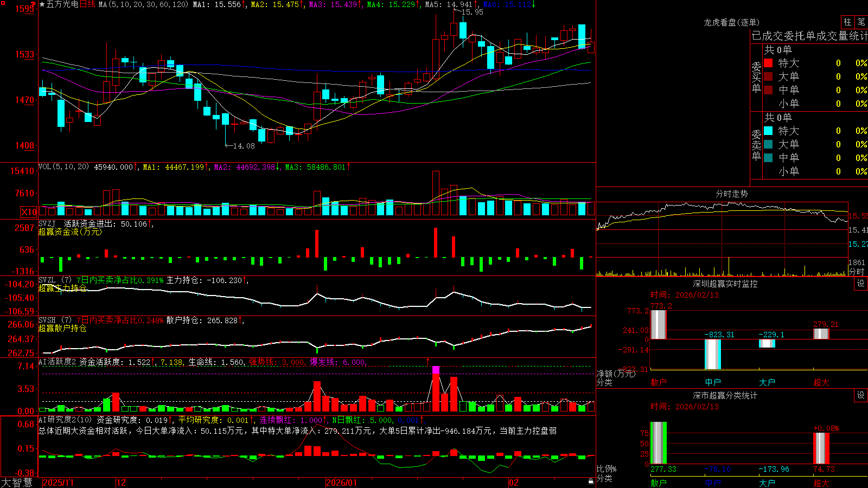Viewport: 868px width, 488px height.
Task: Click the X10 volume scale indicator
Action: (29, 212)
